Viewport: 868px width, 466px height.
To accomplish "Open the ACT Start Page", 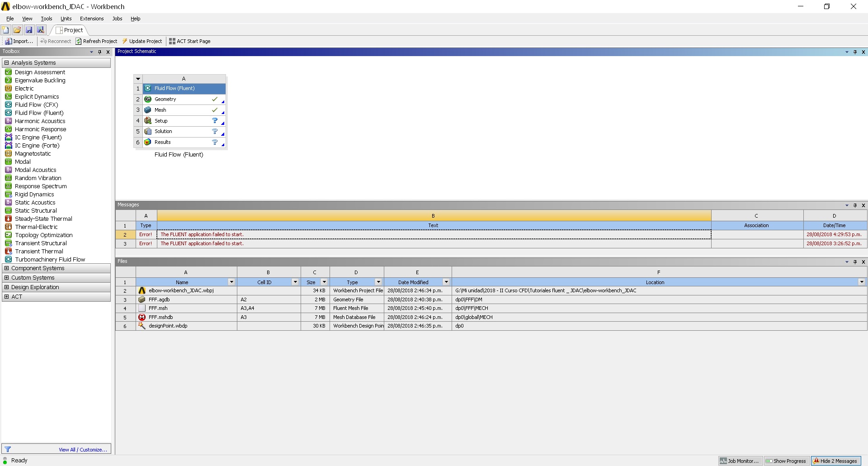I will [190, 41].
